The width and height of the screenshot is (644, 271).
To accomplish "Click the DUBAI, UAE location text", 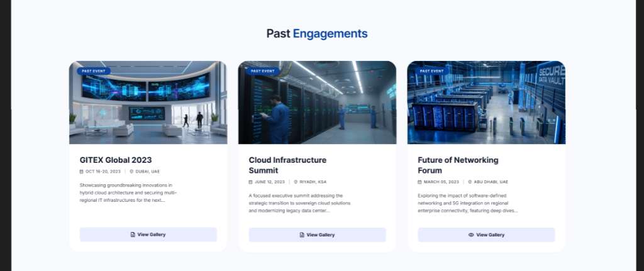I will click(148, 172).
